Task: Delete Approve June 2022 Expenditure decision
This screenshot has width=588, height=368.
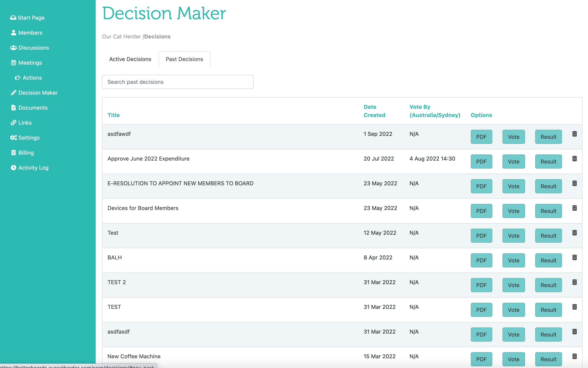Action: tap(574, 159)
